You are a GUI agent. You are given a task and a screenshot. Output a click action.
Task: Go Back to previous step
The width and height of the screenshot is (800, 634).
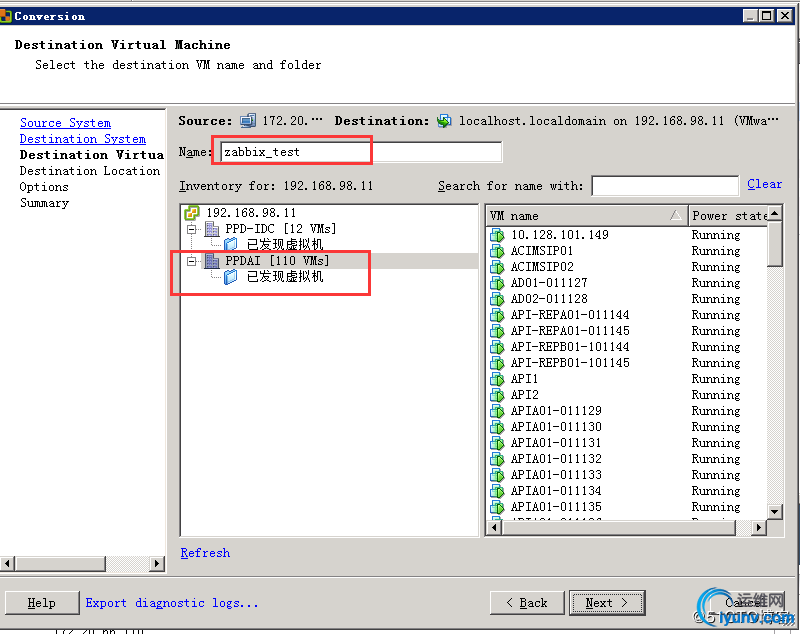tap(527, 603)
